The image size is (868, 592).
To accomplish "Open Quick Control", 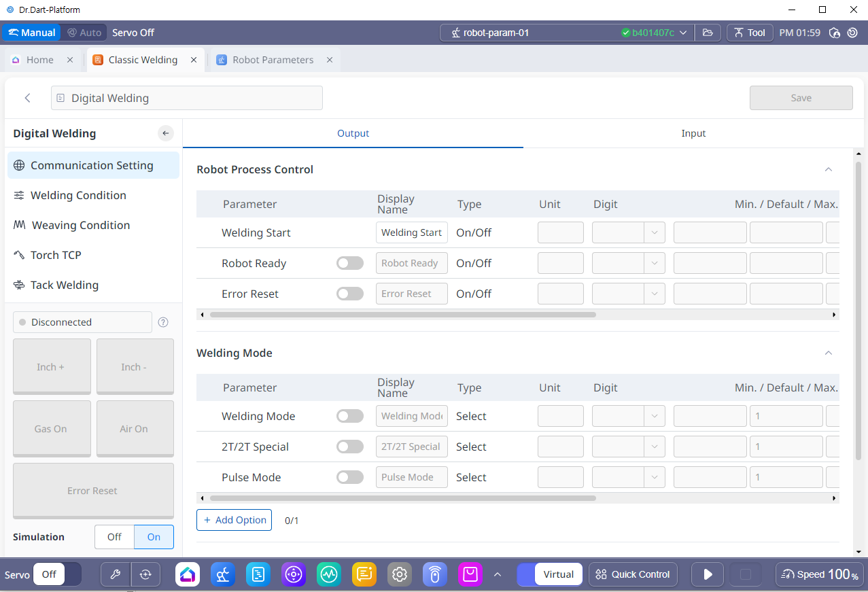I will pos(633,574).
